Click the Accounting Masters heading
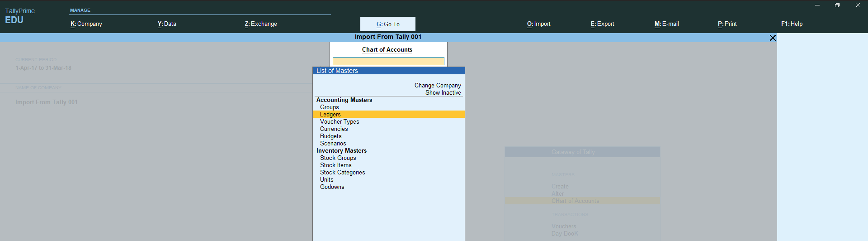Screen dimensions: 868x241 point(344,100)
